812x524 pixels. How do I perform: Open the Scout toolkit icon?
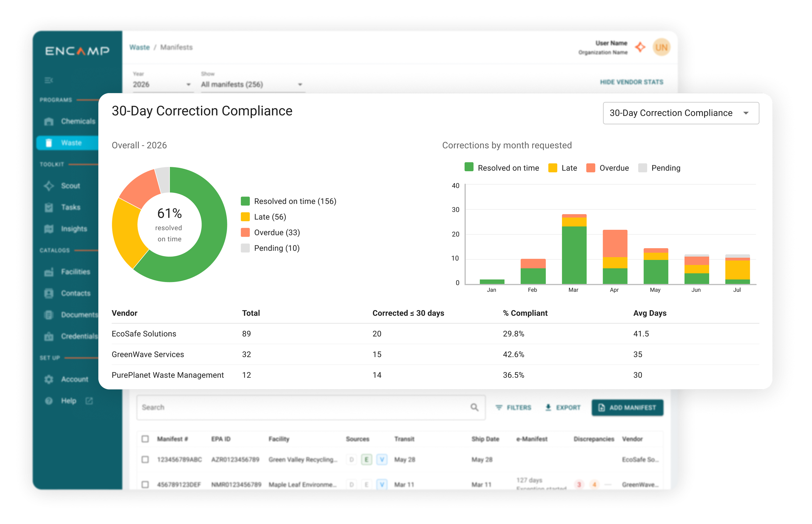(49, 186)
